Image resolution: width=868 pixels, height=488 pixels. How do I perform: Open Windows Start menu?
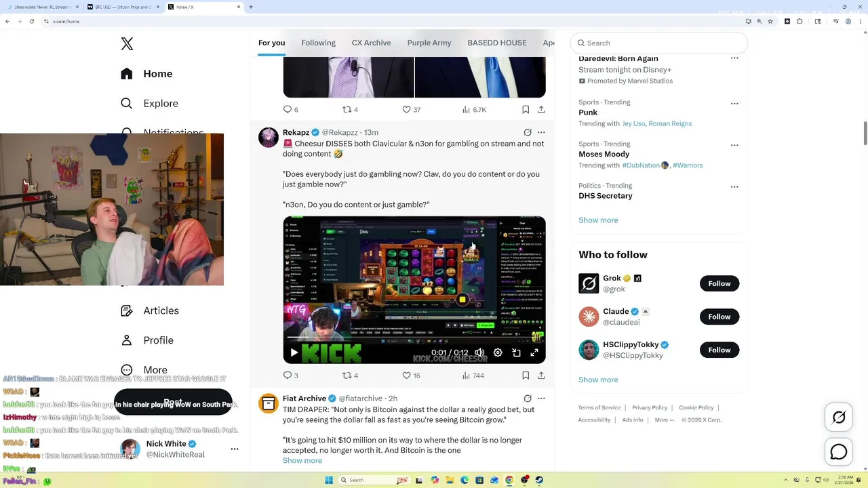329,480
